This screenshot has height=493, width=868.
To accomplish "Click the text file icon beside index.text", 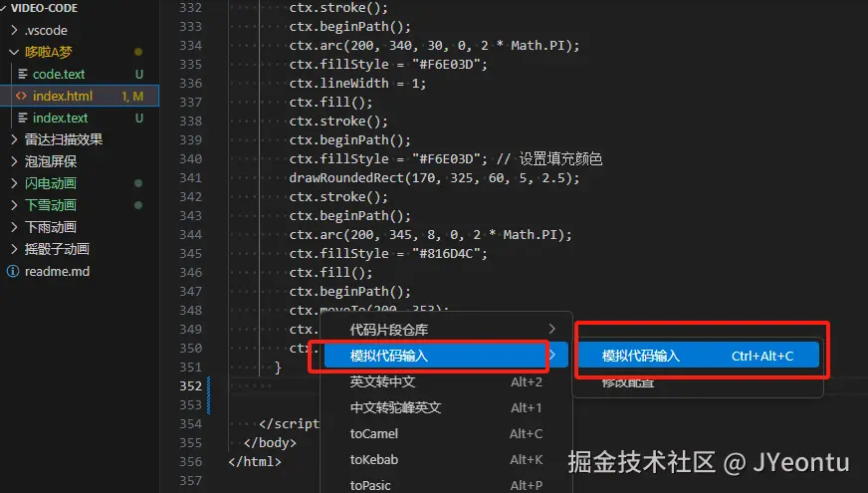I will [x=23, y=118].
